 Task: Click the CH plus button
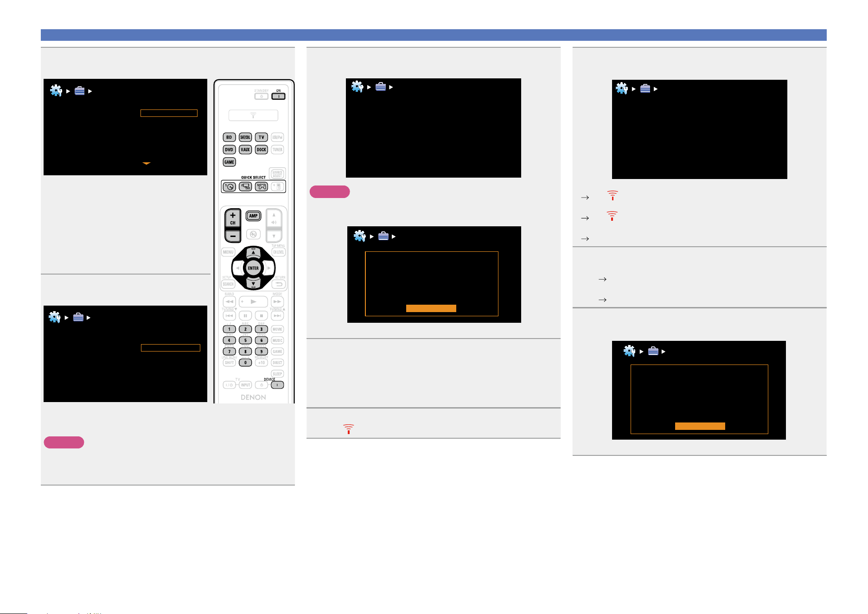coord(233,218)
